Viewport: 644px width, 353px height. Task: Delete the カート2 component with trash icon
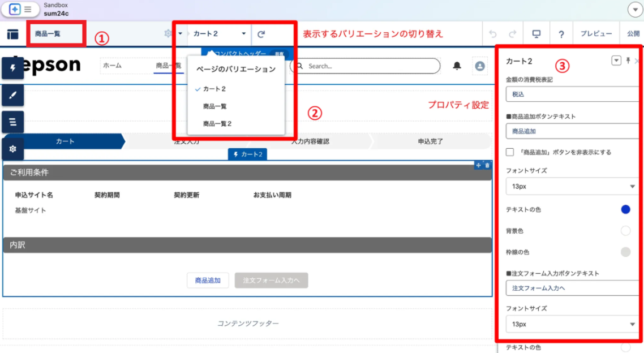487,165
